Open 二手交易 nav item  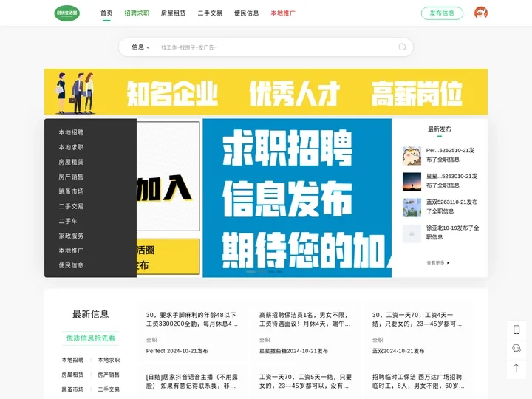[x=210, y=13]
